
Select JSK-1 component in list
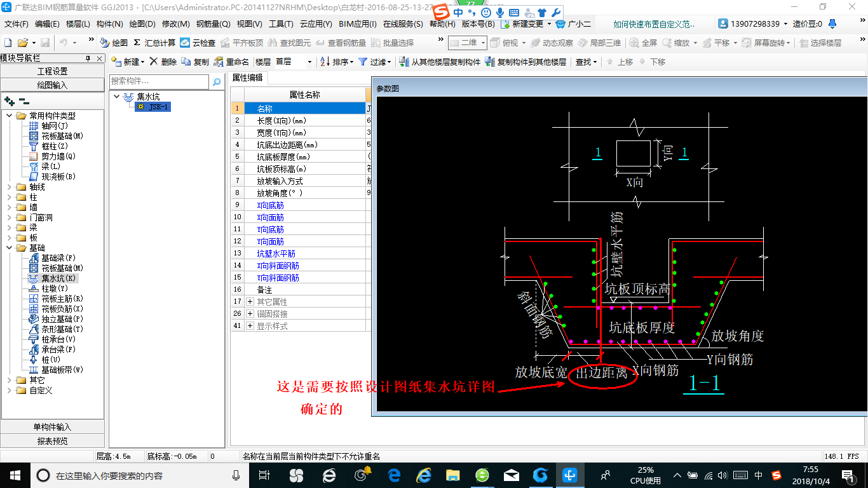point(153,107)
